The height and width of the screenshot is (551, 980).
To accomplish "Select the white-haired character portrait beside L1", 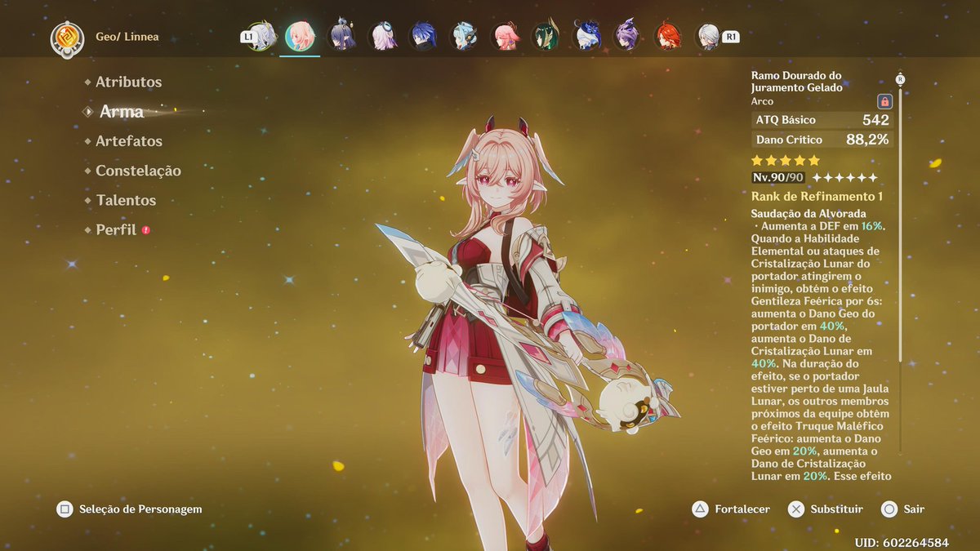I will click(262, 37).
